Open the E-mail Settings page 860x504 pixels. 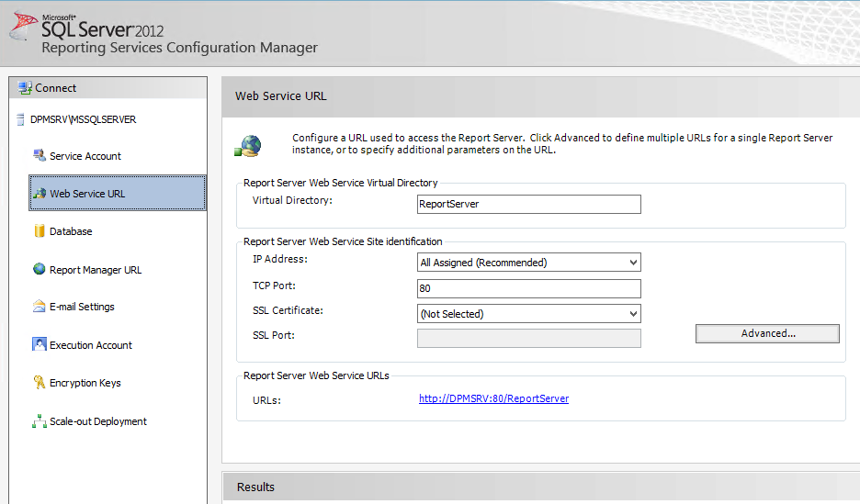(x=82, y=307)
